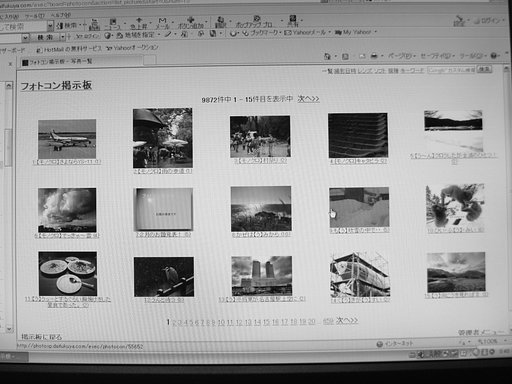Screen dimensions: 512x384
Task: Click the Keyword (キーワード) sort link
Action: (412, 71)
